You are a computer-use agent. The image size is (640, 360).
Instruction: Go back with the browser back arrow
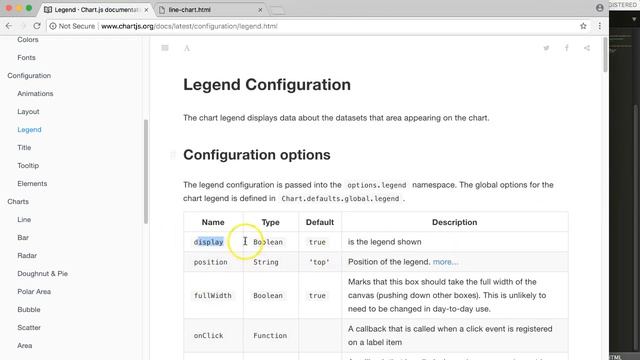[x=9, y=26]
